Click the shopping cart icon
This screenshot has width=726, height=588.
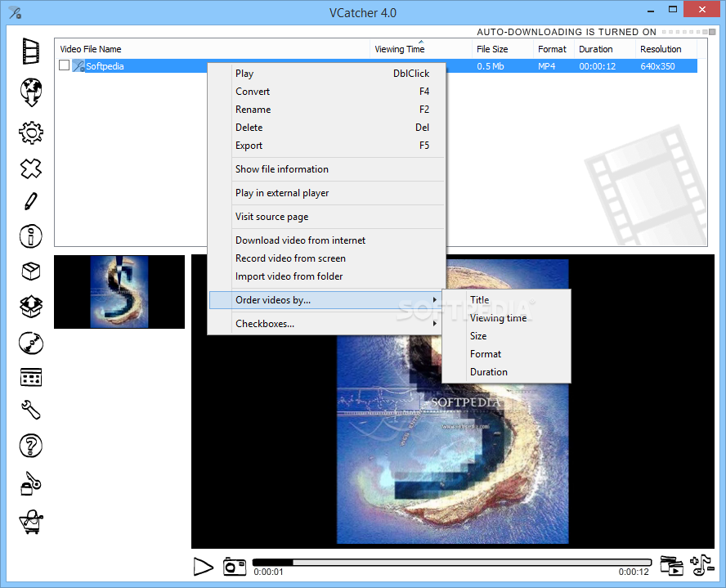click(x=31, y=523)
